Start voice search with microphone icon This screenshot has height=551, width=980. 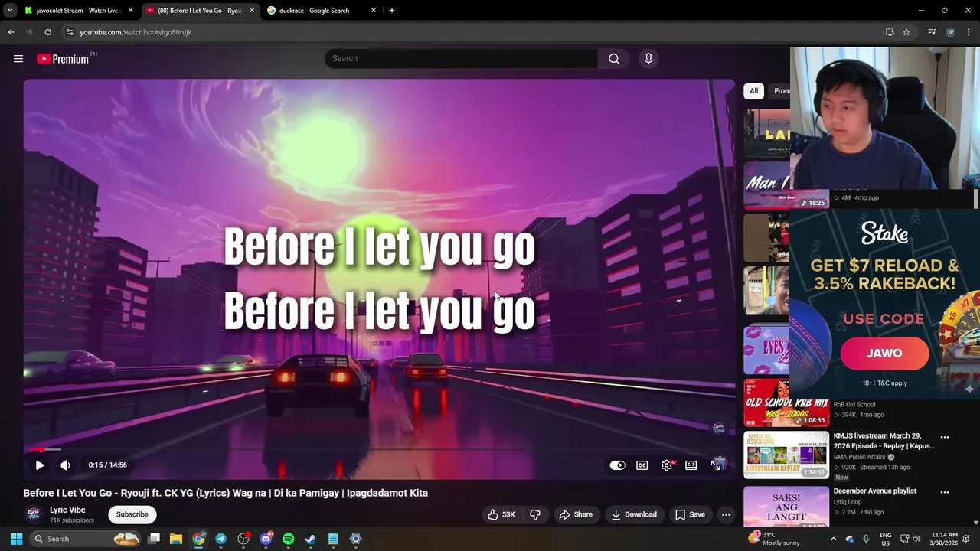coord(648,59)
